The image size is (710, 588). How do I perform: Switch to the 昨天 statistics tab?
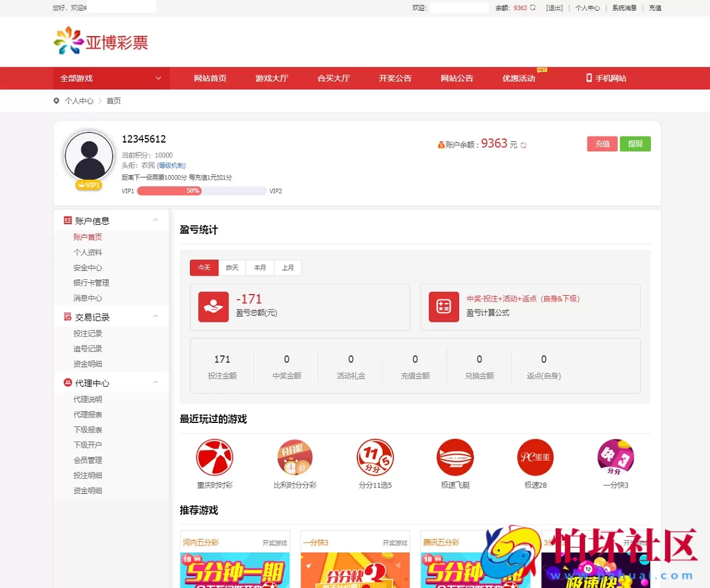232,267
